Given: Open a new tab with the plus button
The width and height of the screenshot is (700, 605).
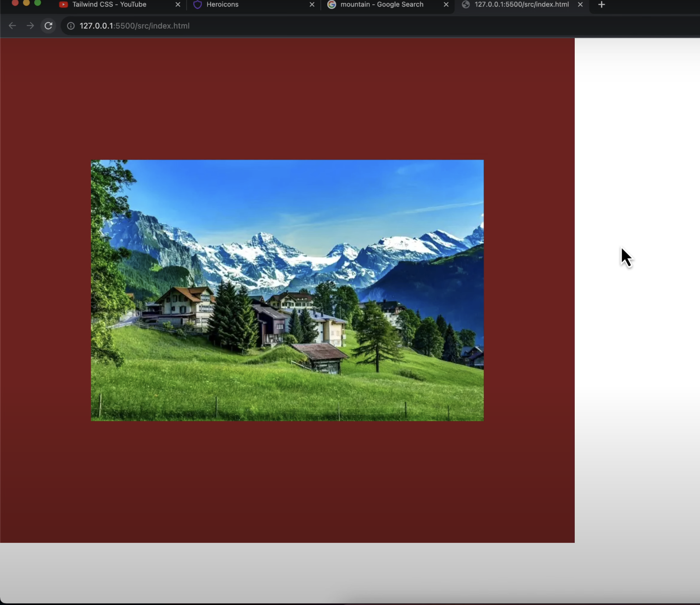Looking at the screenshot, I should tap(601, 4).
